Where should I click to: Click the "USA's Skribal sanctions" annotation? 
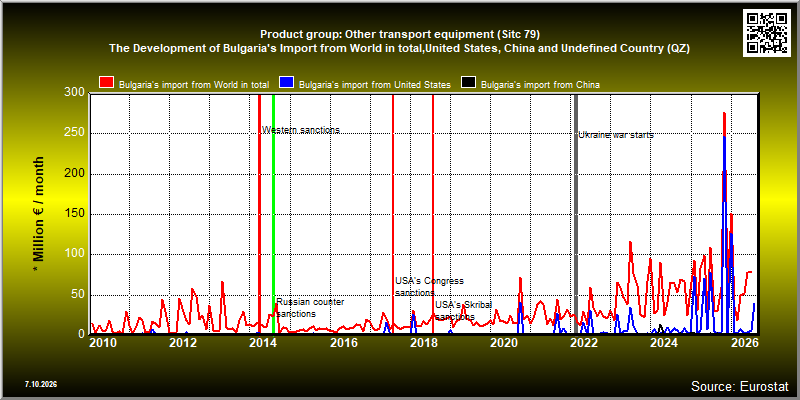click(x=464, y=311)
